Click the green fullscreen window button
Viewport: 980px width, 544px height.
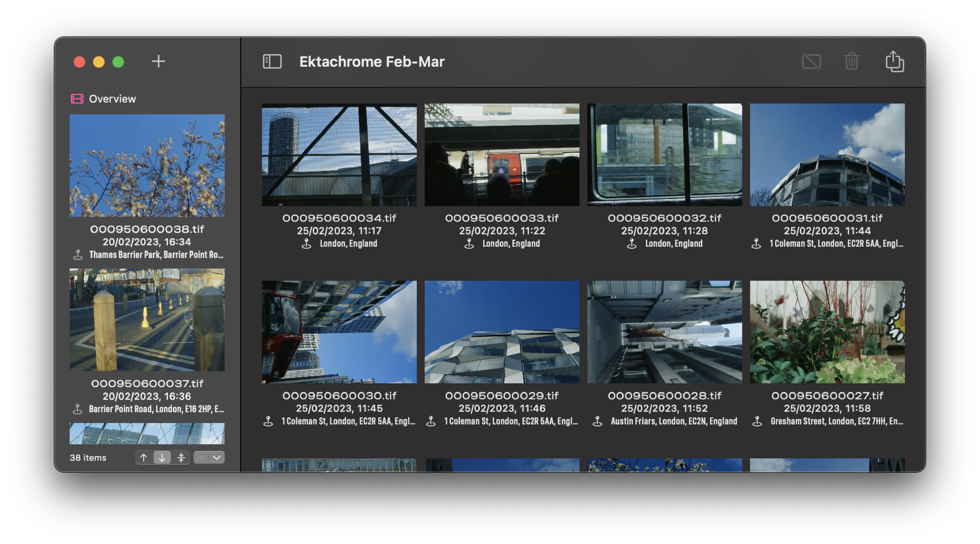118,62
